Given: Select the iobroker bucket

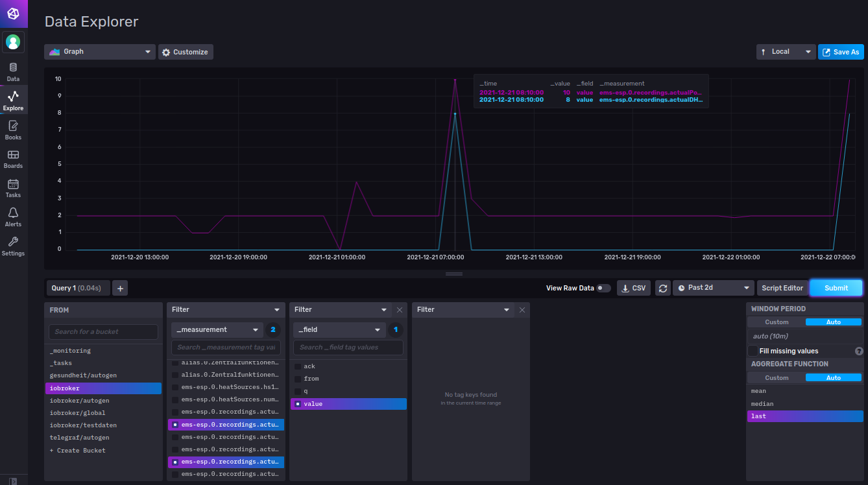Looking at the screenshot, I should tap(103, 388).
